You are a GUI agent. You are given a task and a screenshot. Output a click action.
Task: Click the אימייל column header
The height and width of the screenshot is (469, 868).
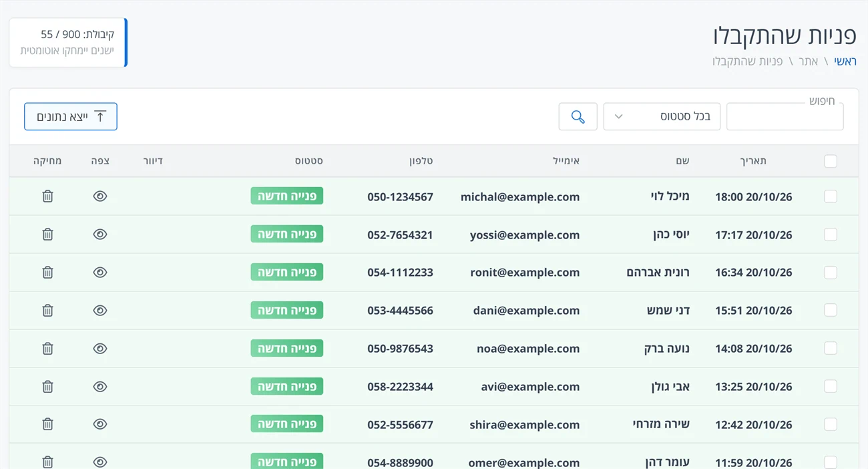point(565,161)
